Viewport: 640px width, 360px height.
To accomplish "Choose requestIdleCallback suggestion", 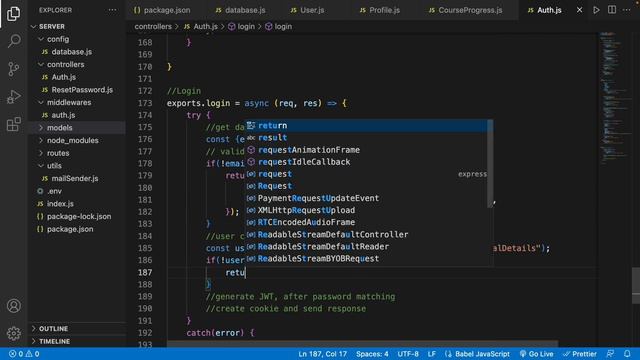I will [x=366, y=162].
